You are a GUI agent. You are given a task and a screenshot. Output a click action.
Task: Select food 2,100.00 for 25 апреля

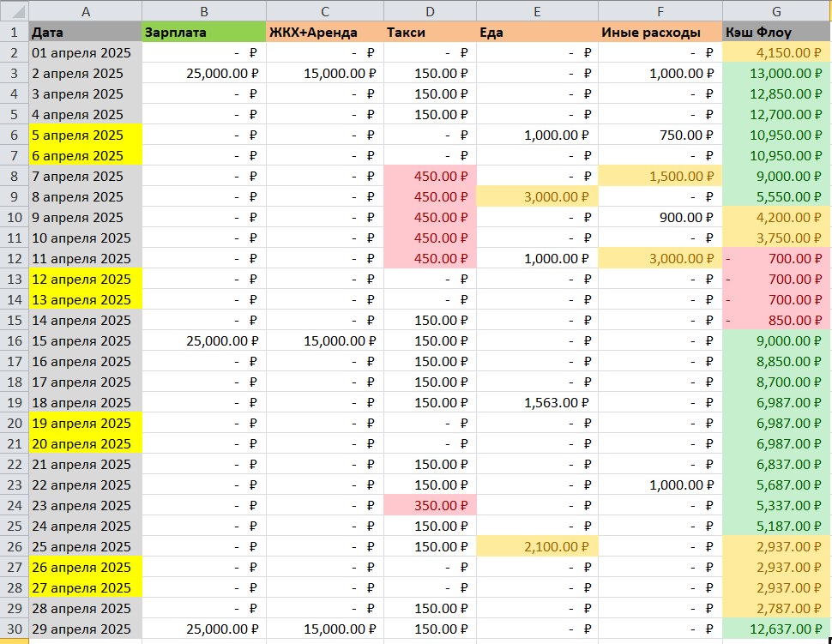pyautogui.click(x=537, y=546)
